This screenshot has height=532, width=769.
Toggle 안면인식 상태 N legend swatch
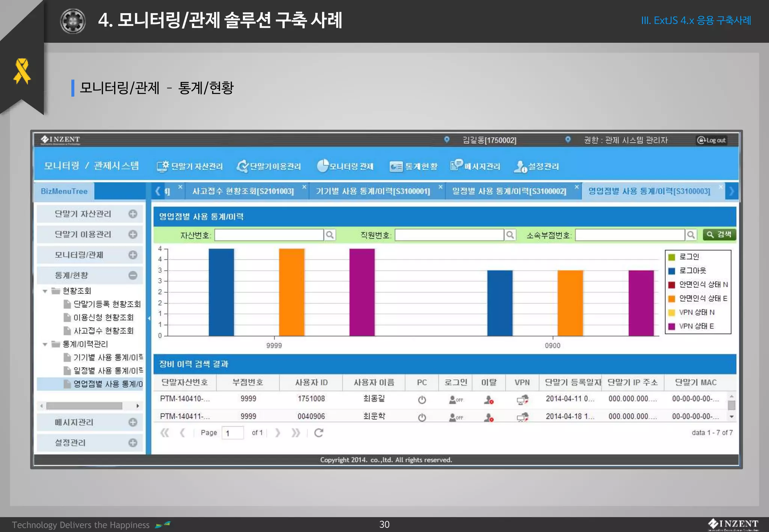click(672, 285)
